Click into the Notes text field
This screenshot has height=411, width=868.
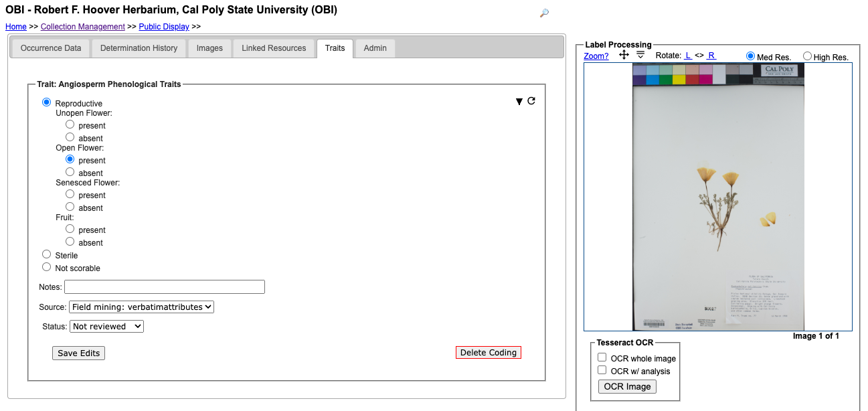(x=165, y=286)
